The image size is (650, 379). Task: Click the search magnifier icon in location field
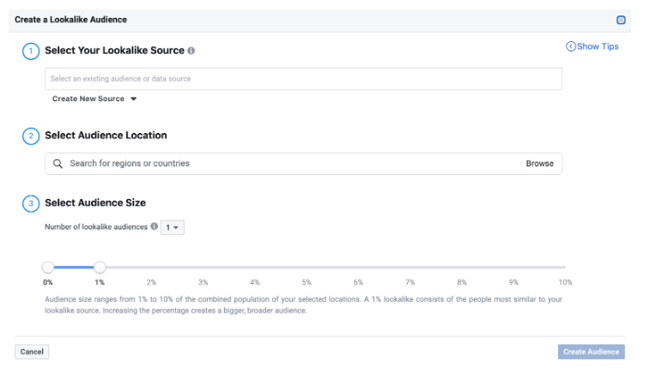(x=58, y=164)
